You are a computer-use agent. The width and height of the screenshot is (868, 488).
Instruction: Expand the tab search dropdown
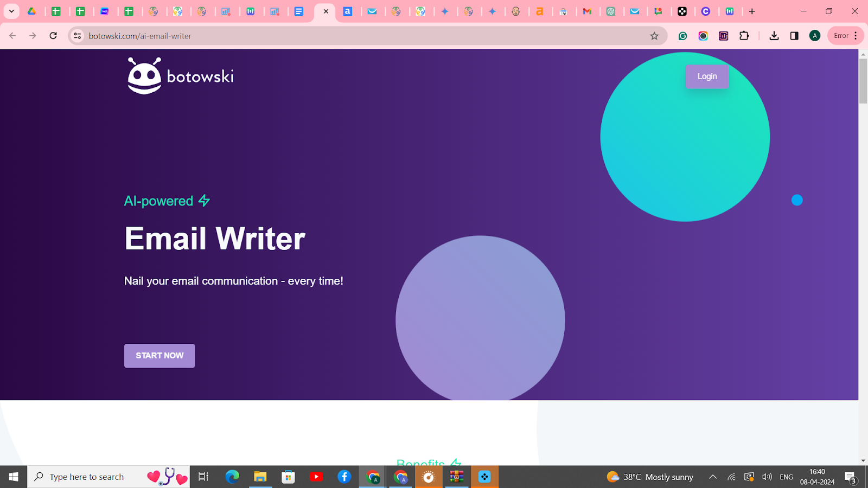(x=11, y=11)
